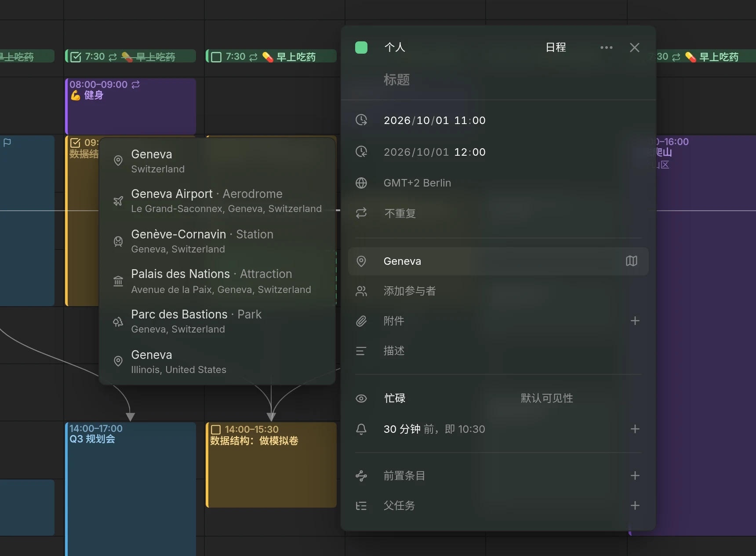Viewport: 756px width, 556px height.
Task: Click the bell reminder icon
Action: tap(361, 429)
